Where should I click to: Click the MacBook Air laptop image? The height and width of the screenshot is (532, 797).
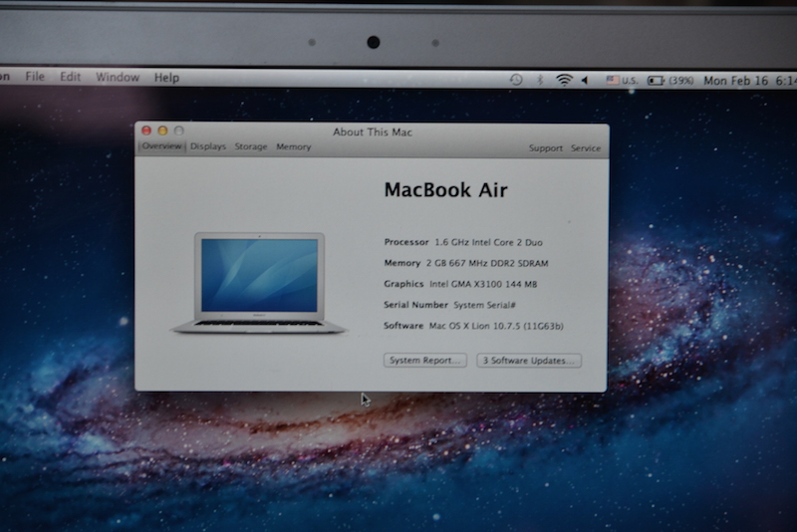tap(259, 283)
